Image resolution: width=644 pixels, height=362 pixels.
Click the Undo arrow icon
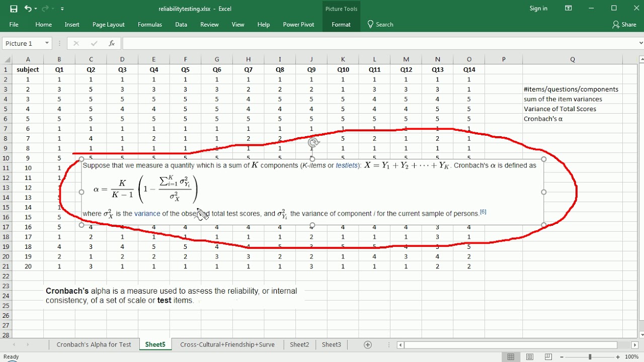point(28,9)
